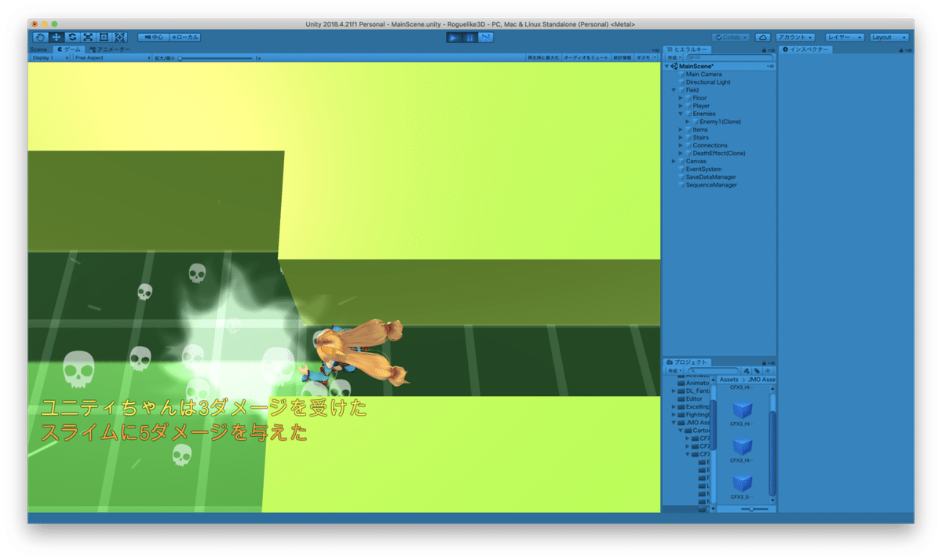The image size is (942, 560).
Task: Toggle オーディオをミュート button
Action: coord(586,57)
